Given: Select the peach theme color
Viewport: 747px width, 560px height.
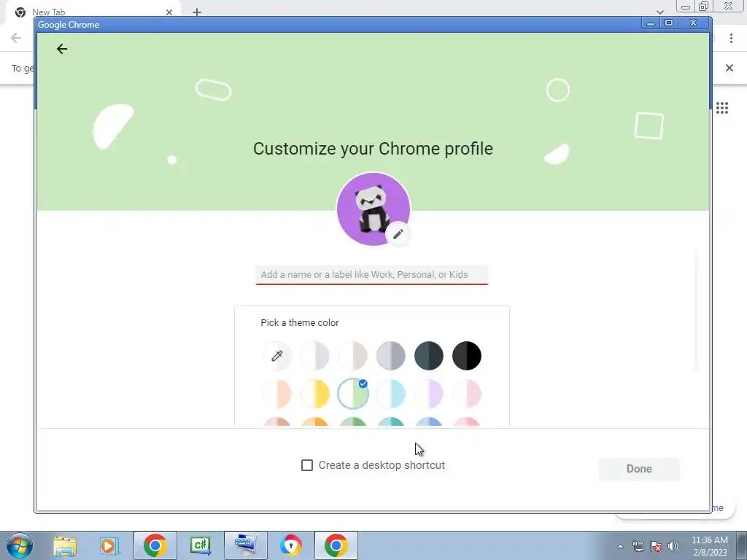Looking at the screenshot, I should point(276,394).
